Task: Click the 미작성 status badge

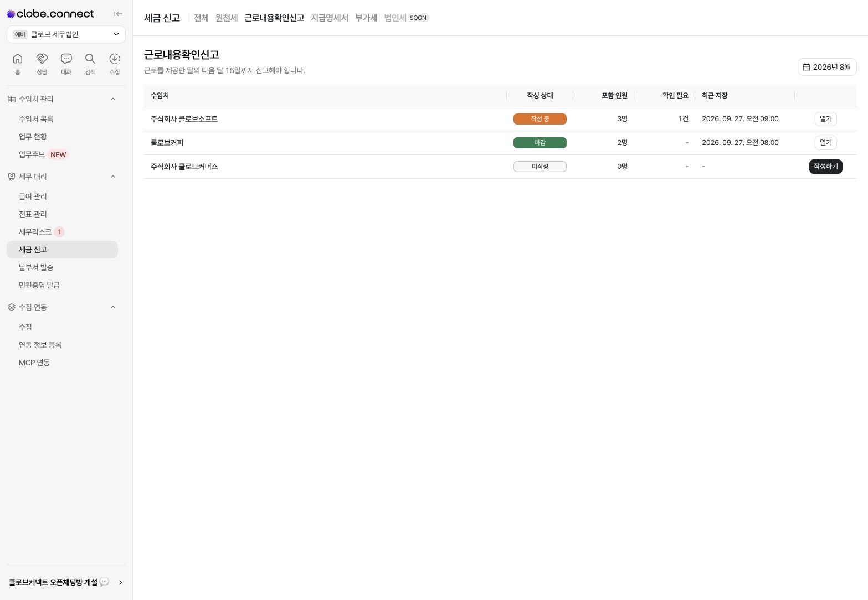Action: [540, 167]
